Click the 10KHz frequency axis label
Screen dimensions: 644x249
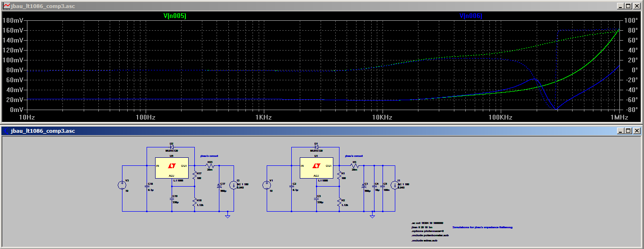(x=382, y=117)
